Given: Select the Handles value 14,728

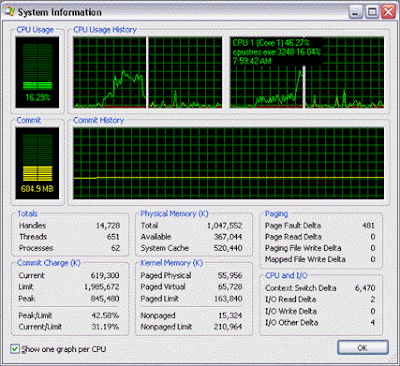Looking at the screenshot, I should (x=108, y=226).
